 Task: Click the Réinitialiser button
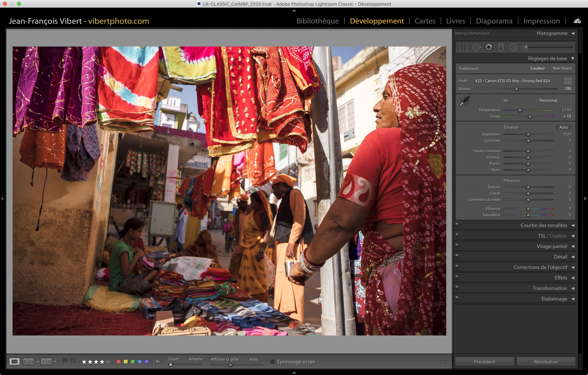tap(546, 362)
